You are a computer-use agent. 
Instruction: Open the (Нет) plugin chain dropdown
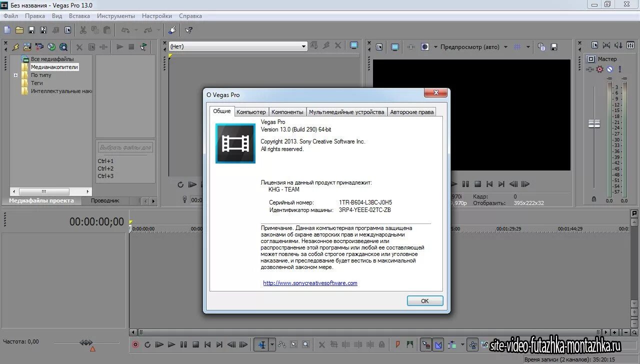click(304, 45)
